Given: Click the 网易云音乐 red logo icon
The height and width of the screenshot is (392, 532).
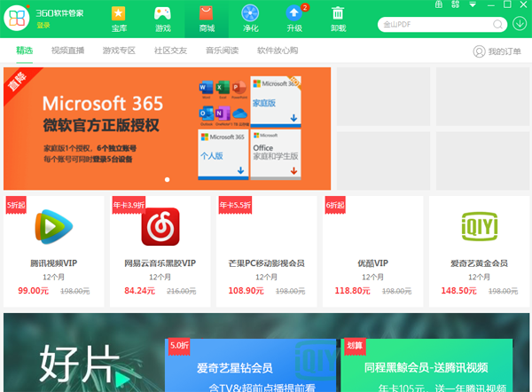Looking at the screenshot, I should click(160, 227).
